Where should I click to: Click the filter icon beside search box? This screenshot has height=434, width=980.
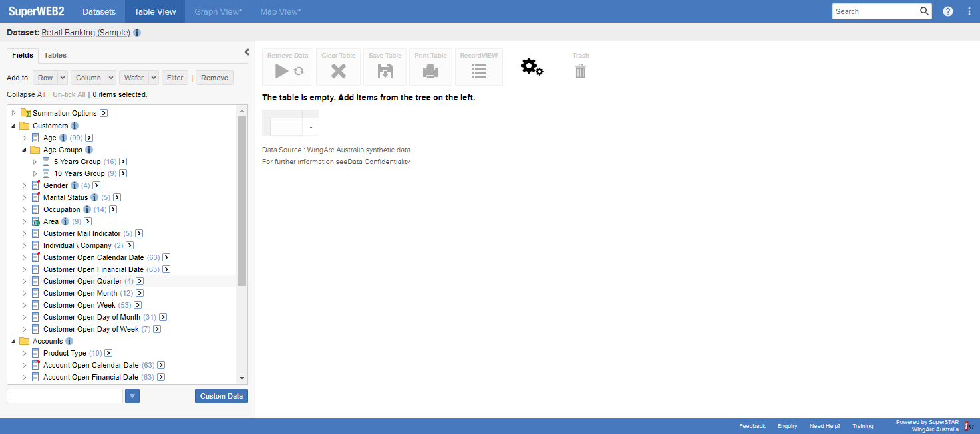132,396
